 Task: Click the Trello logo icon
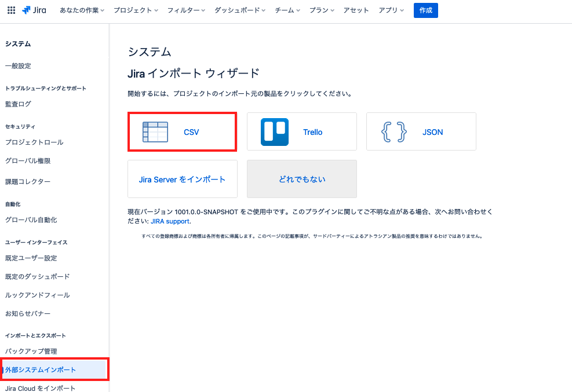(x=275, y=132)
